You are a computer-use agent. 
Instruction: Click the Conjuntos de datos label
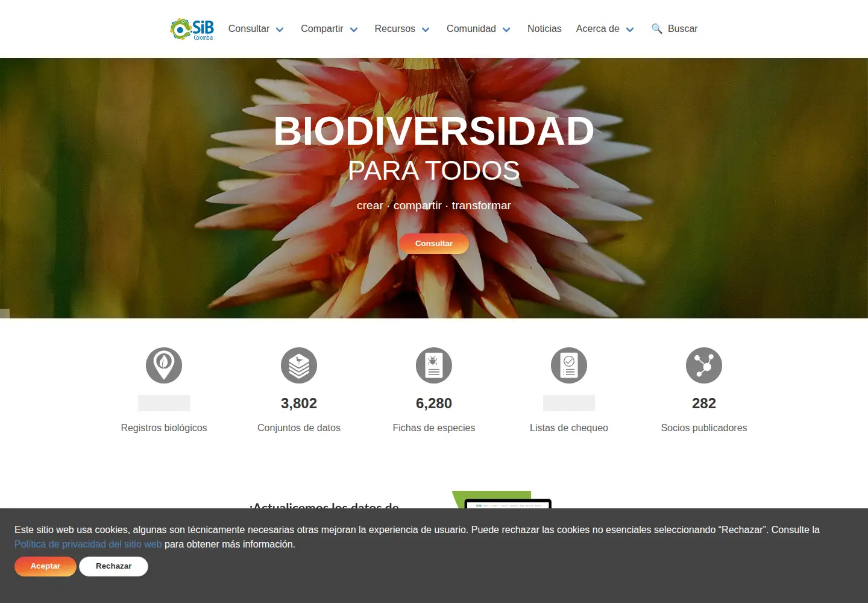click(299, 428)
